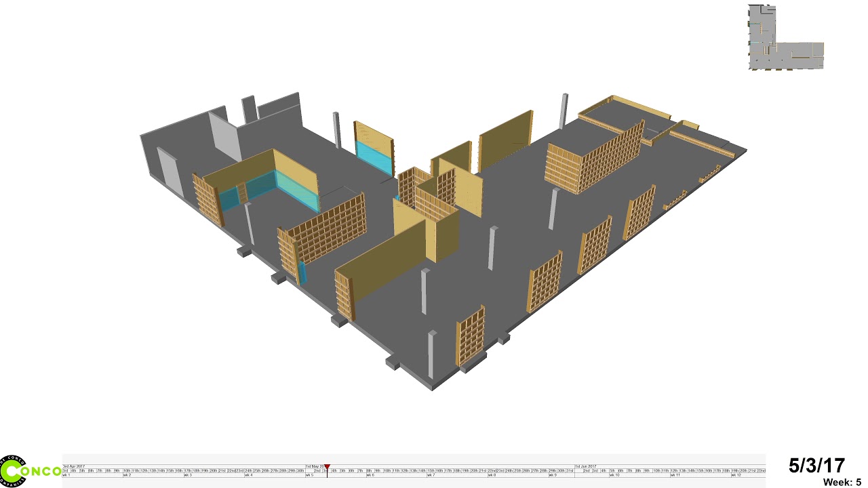Jump to "wk 5" on the timeline
Screen dimensions: 868x488
pos(310,475)
